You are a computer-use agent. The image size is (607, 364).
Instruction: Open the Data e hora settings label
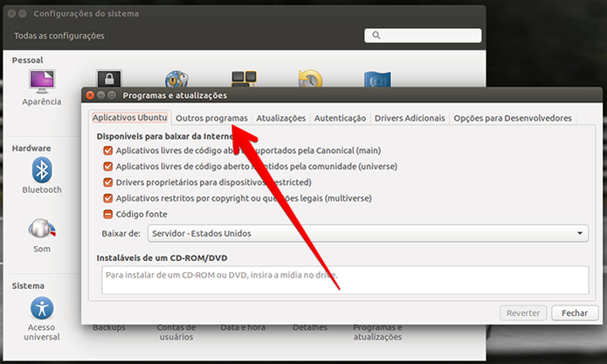(243, 327)
